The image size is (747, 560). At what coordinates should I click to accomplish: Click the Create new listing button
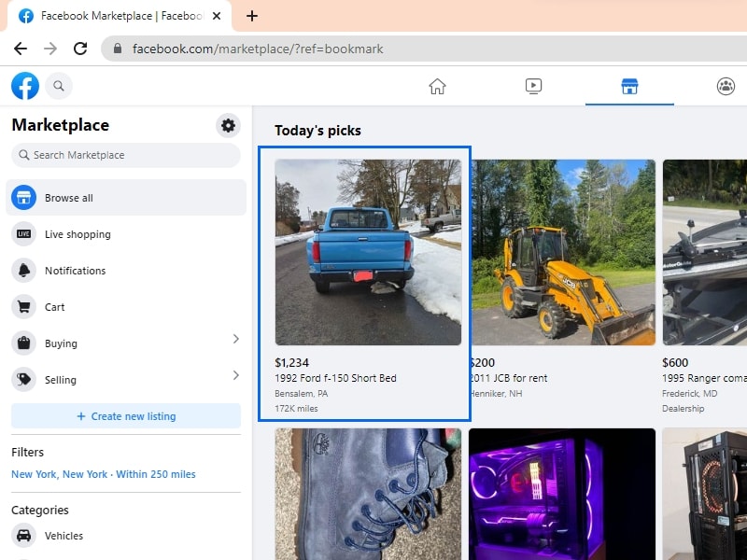(126, 416)
